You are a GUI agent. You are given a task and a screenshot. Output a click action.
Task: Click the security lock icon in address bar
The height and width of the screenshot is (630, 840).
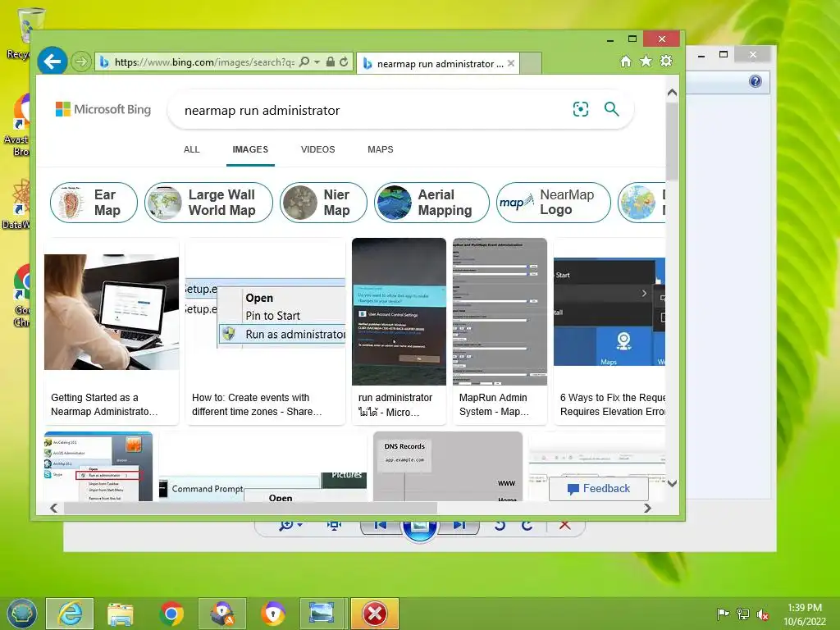coord(331,62)
